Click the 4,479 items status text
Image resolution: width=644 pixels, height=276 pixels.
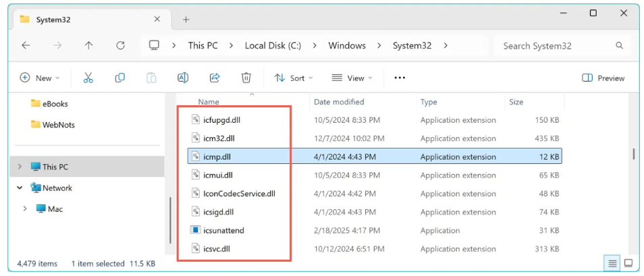tap(37, 263)
